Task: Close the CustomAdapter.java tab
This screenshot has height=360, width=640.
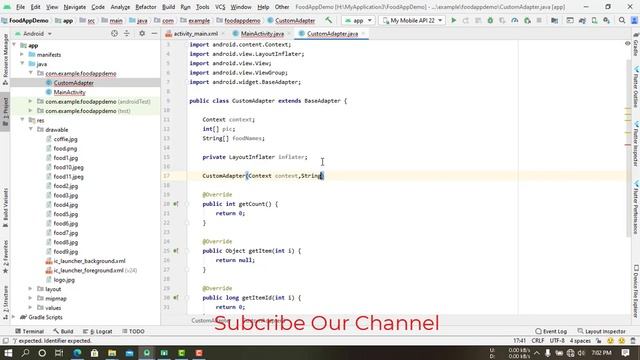Action: pos(363,33)
